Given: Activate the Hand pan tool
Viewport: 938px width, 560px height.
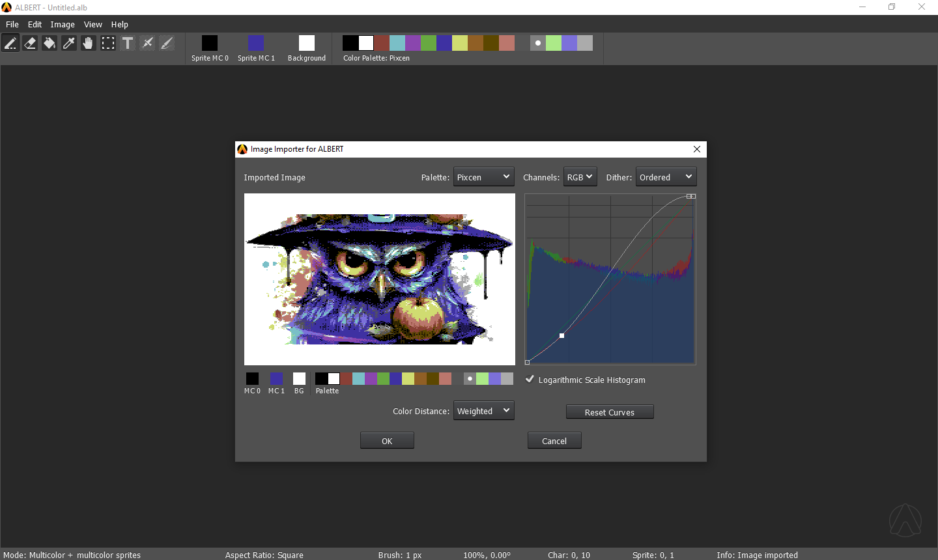Looking at the screenshot, I should coord(89,43).
